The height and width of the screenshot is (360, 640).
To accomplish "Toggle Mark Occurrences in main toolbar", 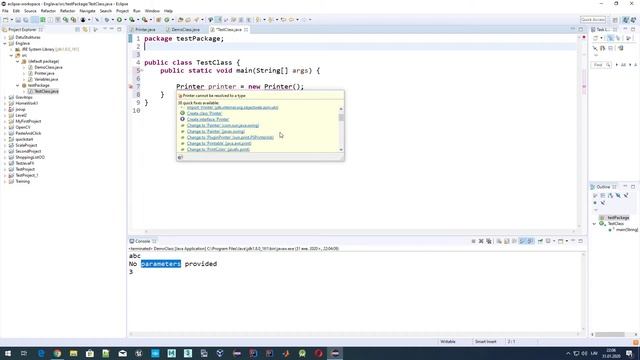I will (218, 20).
